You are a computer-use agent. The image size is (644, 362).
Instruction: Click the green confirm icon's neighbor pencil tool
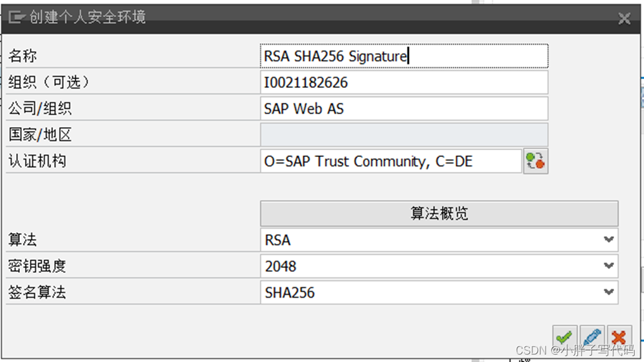[x=592, y=336]
